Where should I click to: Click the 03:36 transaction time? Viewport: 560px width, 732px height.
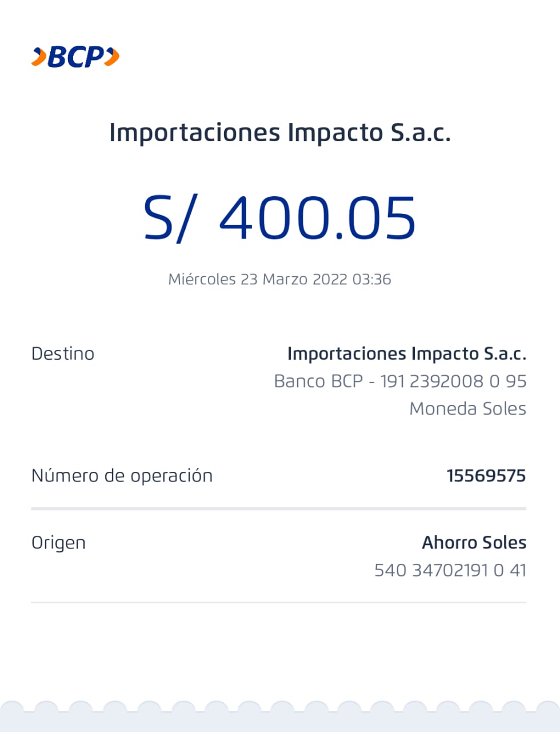click(372, 280)
